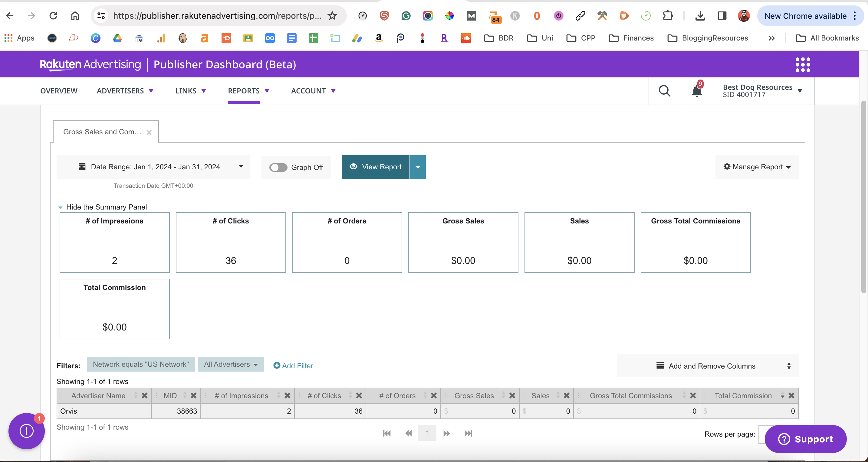Bookmark this page with the star icon
868x462 pixels.
[x=332, y=15]
